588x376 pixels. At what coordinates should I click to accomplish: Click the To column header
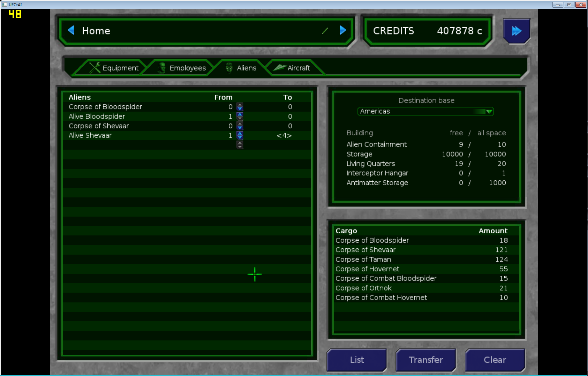(287, 97)
